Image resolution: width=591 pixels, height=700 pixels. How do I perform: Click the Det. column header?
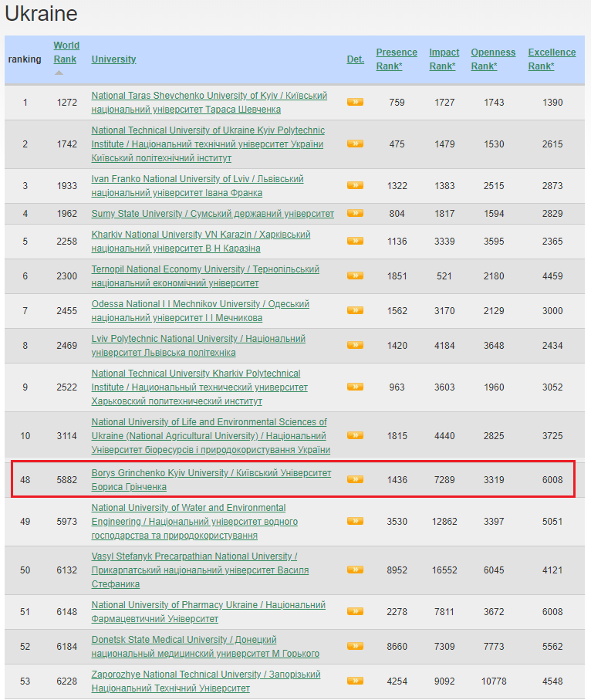[356, 59]
